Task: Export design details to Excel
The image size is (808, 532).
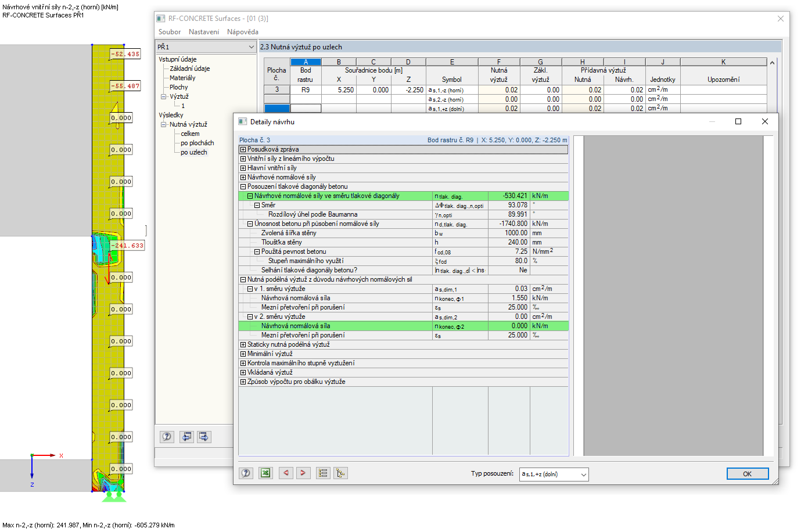Action: (265, 473)
